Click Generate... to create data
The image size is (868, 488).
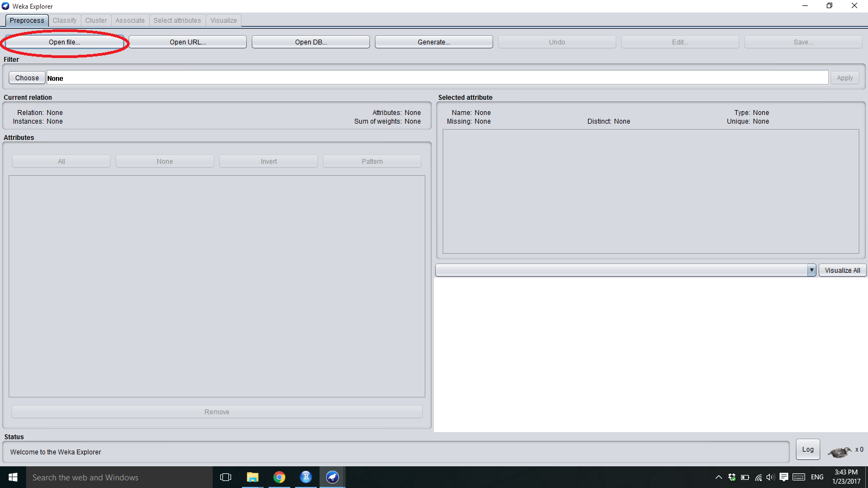pos(434,42)
